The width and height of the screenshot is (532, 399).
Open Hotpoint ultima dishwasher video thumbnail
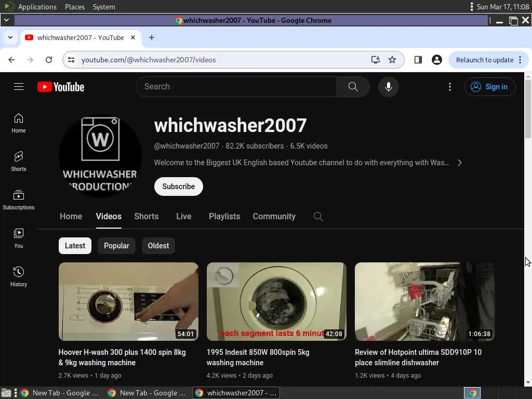click(x=424, y=301)
